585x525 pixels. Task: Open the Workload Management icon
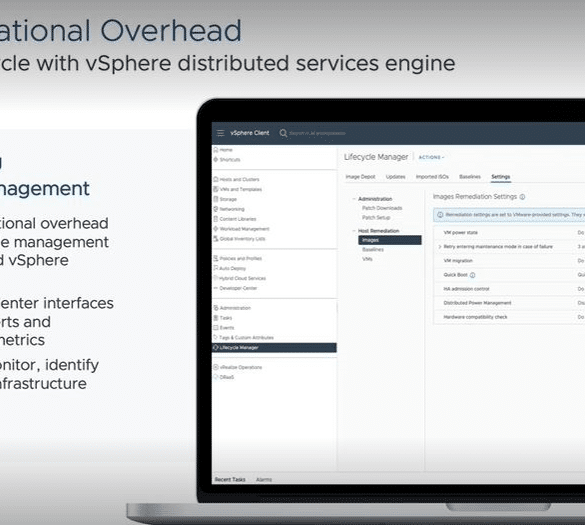click(x=216, y=229)
